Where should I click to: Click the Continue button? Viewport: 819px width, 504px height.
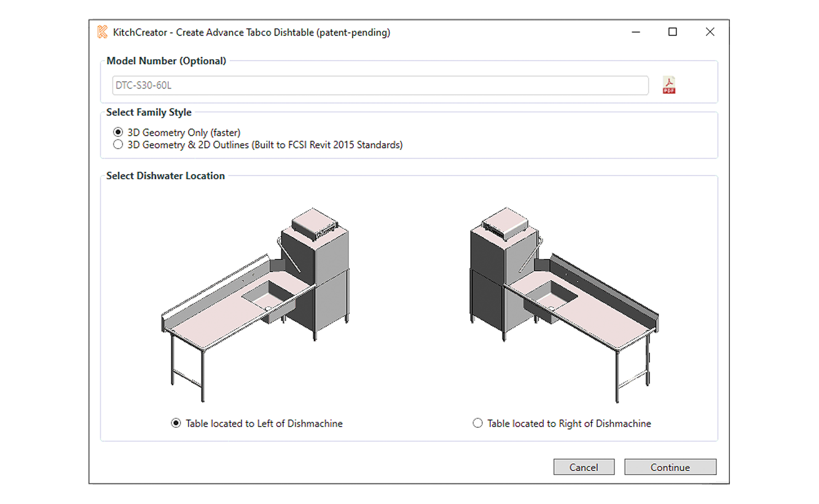point(670,467)
